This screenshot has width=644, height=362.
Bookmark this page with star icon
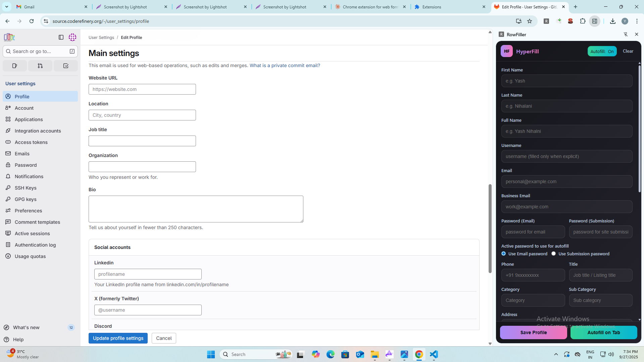530,21
